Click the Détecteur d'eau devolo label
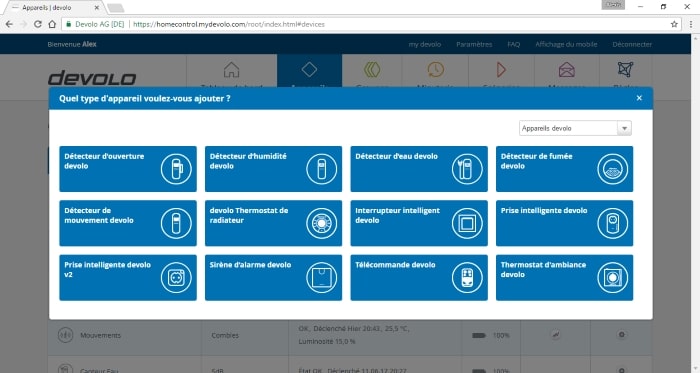 [x=396, y=156]
